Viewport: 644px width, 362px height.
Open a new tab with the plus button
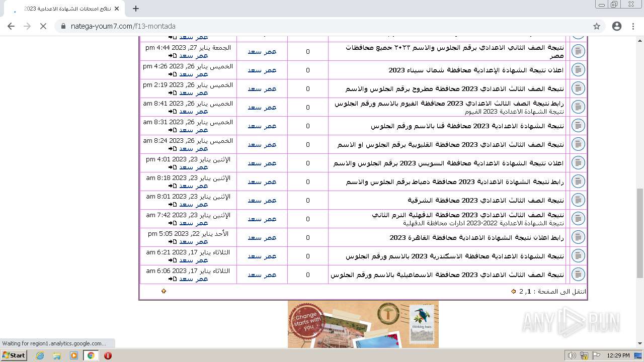point(136,9)
